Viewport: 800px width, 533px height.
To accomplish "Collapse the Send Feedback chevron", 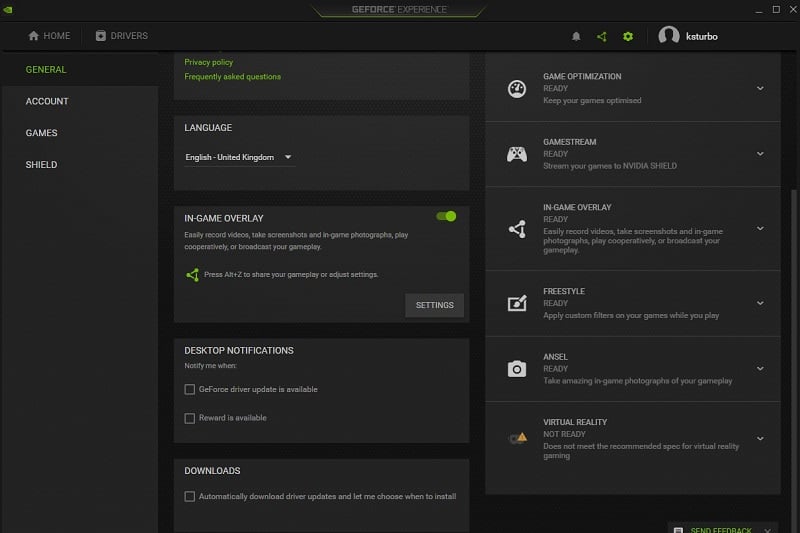I will click(768, 530).
